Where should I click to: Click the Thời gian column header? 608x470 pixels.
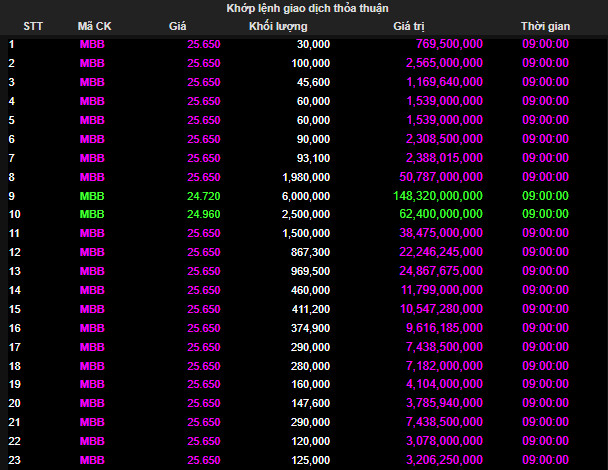tap(545, 26)
